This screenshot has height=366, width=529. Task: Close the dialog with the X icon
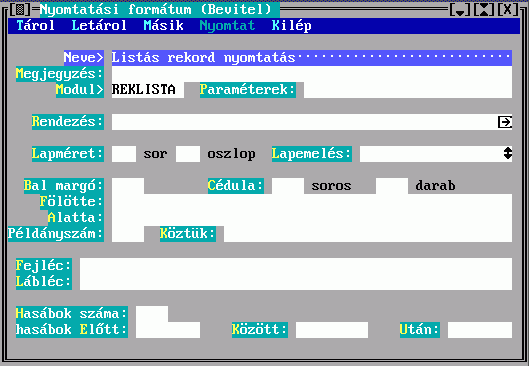pyautogui.click(x=508, y=9)
